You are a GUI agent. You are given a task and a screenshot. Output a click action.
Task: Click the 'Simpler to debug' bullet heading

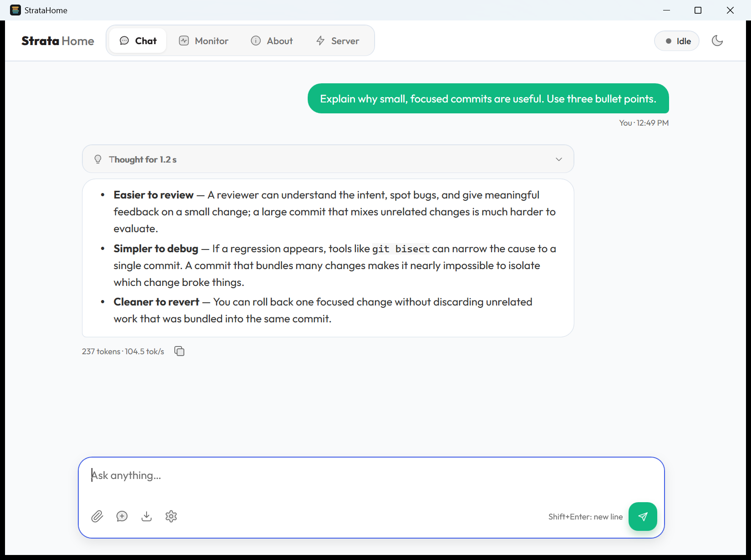click(x=156, y=249)
